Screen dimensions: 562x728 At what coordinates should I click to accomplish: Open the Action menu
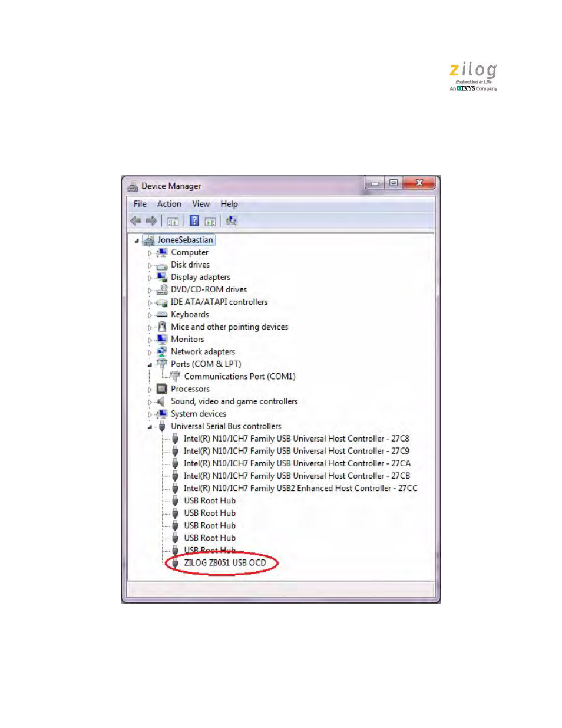pos(169,204)
